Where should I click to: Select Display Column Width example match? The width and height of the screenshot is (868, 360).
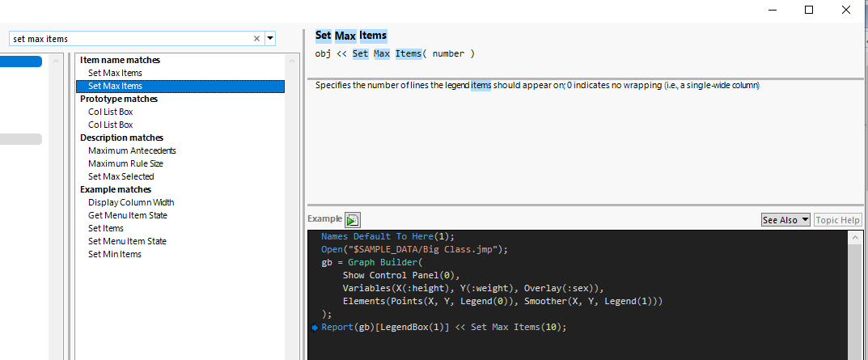click(131, 202)
